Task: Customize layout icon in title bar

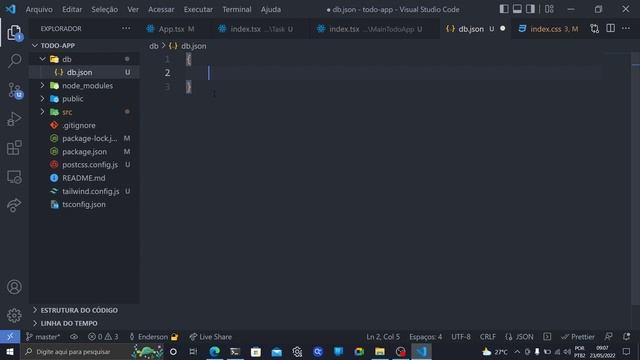Action: (549, 9)
